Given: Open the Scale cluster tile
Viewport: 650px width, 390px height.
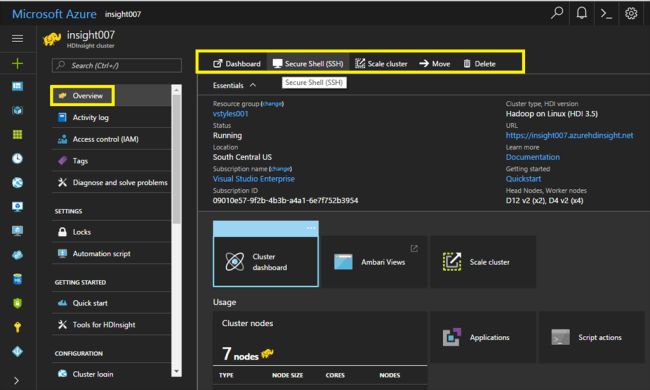Looking at the screenshot, I should click(x=483, y=262).
